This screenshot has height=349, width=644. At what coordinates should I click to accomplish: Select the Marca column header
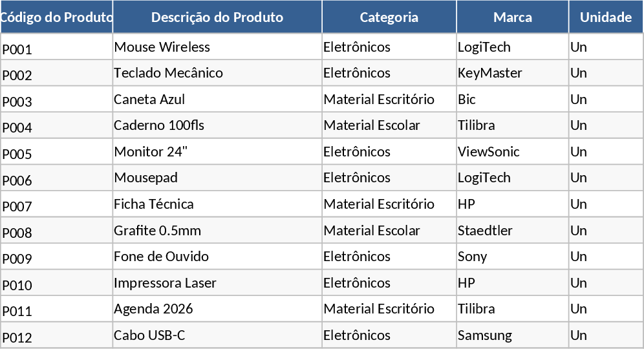pyautogui.click(x=513, y=17)
